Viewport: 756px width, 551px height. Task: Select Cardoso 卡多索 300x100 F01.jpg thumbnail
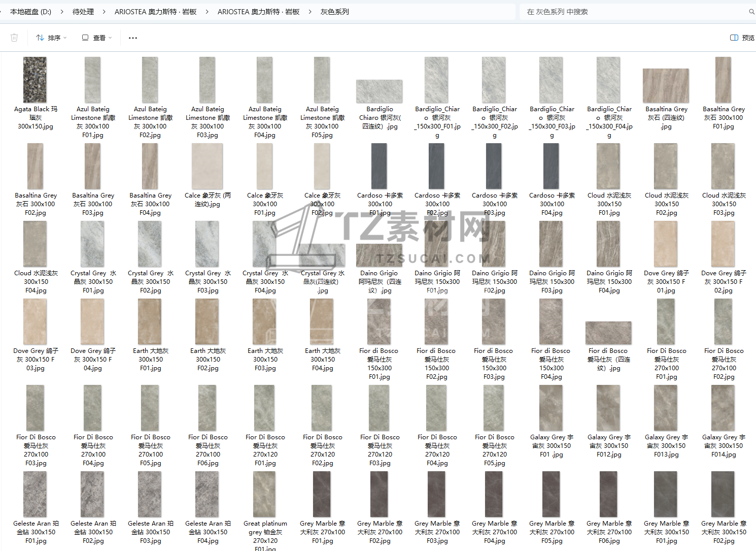[379, 166]
